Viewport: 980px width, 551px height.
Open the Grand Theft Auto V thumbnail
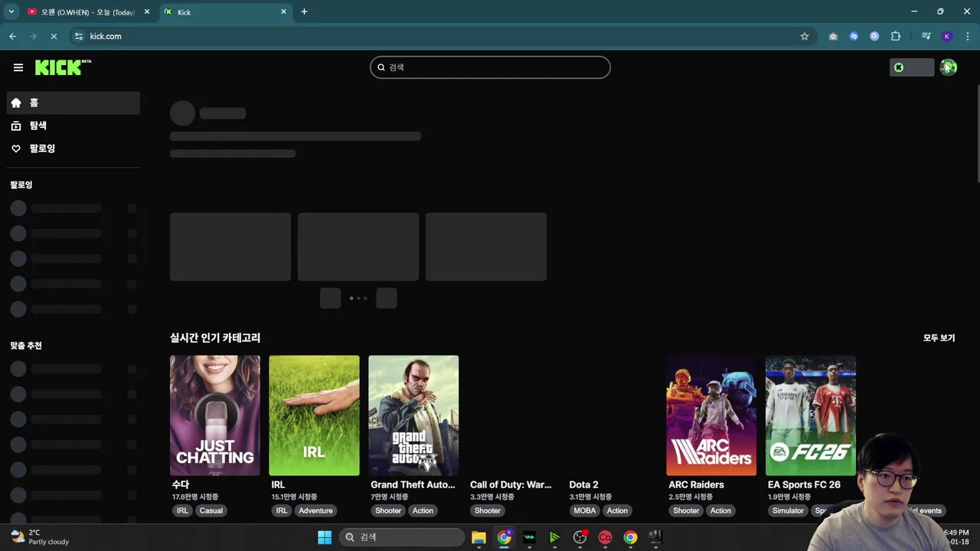click(413, 416)
